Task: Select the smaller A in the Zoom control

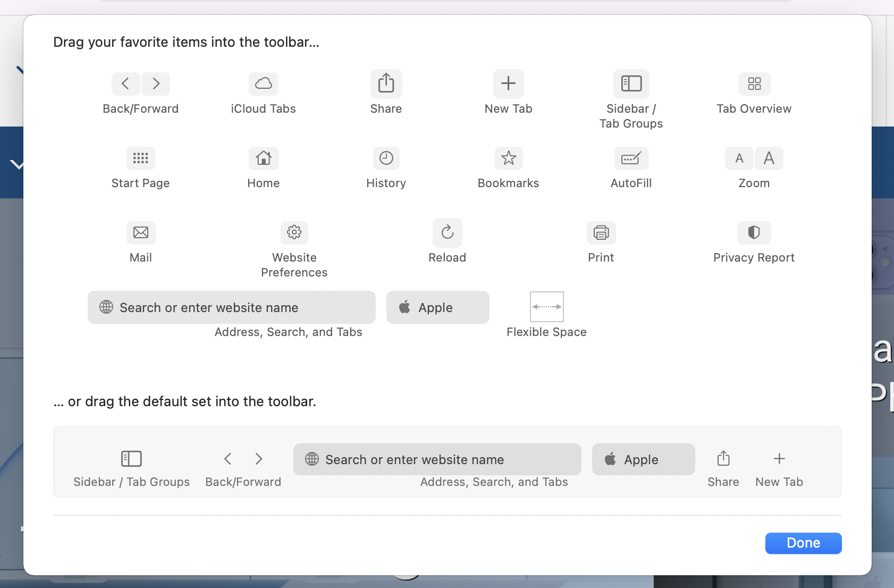Action: coord(739,158)
